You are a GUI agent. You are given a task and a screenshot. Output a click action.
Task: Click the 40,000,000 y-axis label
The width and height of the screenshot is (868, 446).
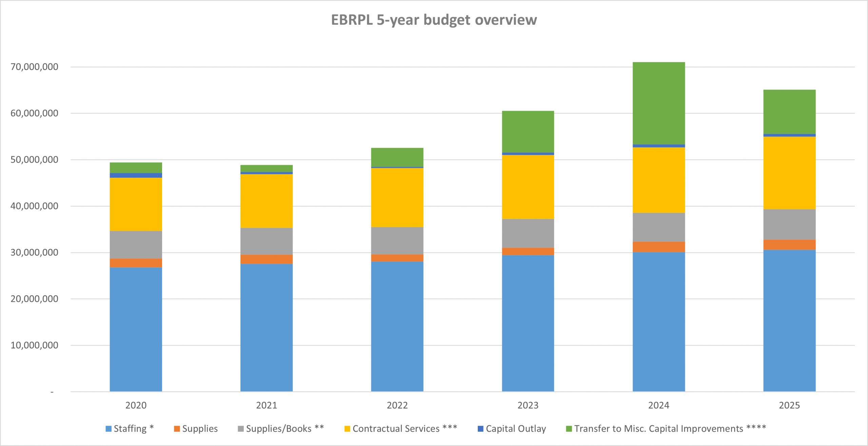coord(34,206)
